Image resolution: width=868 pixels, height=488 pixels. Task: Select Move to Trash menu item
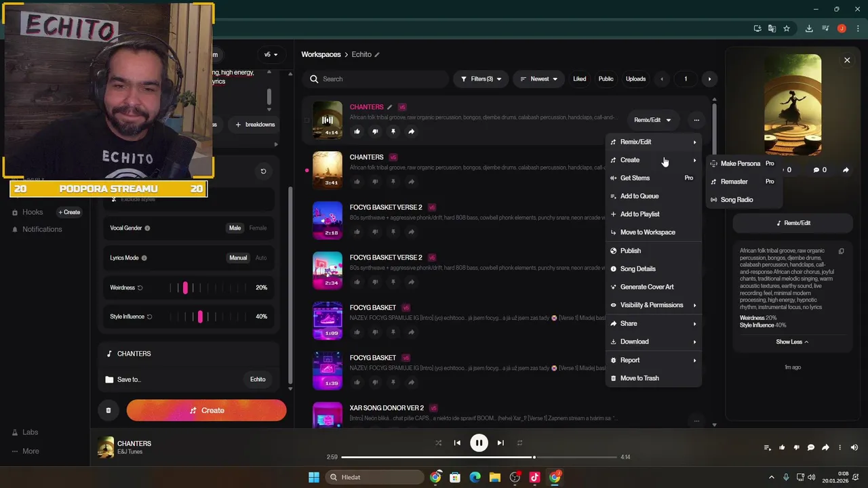click(653, 378)
